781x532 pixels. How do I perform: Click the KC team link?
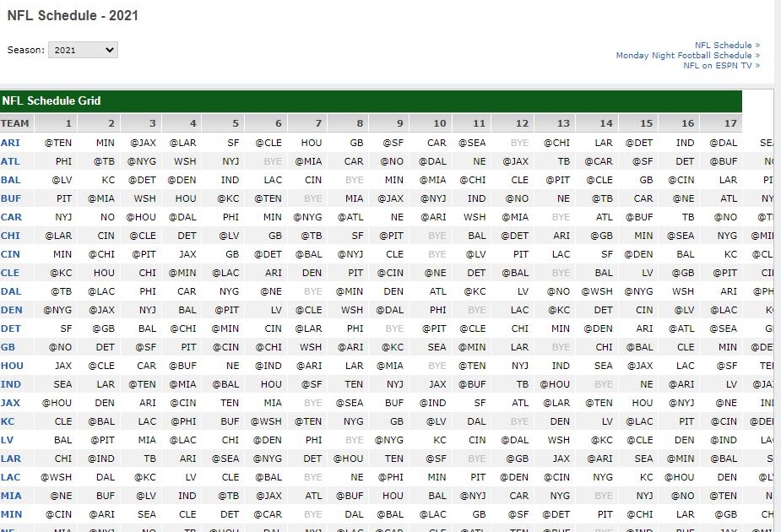pos(9,421)
